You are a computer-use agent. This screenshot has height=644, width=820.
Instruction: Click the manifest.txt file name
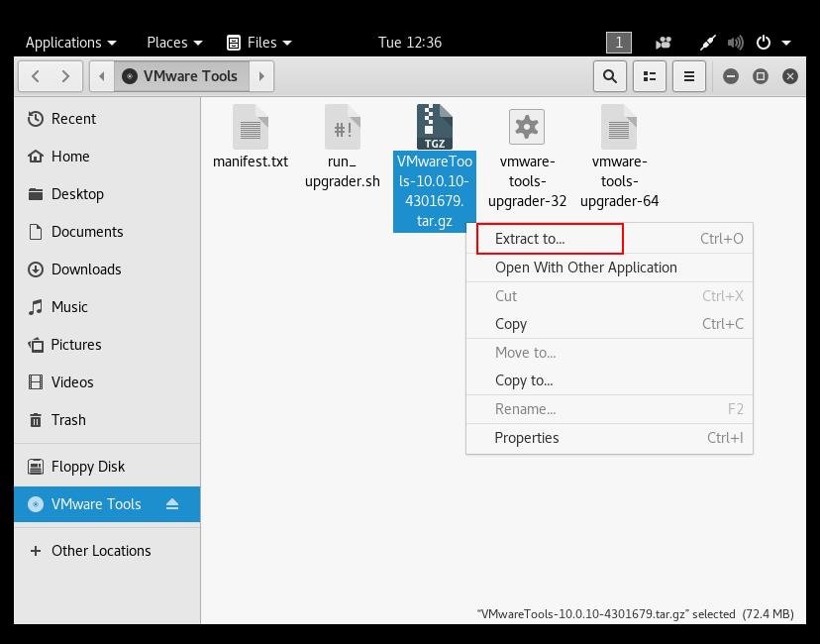click(251, 161)
